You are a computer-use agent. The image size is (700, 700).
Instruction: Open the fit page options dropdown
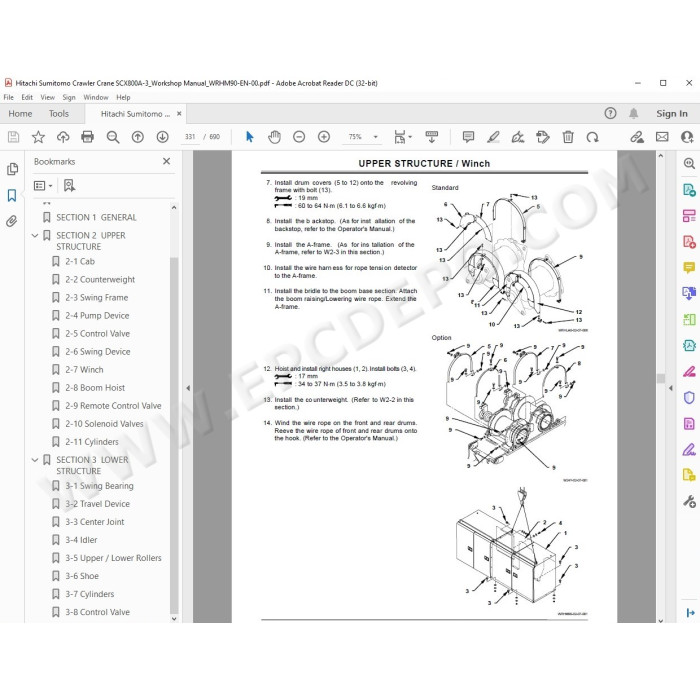[403, 137]
